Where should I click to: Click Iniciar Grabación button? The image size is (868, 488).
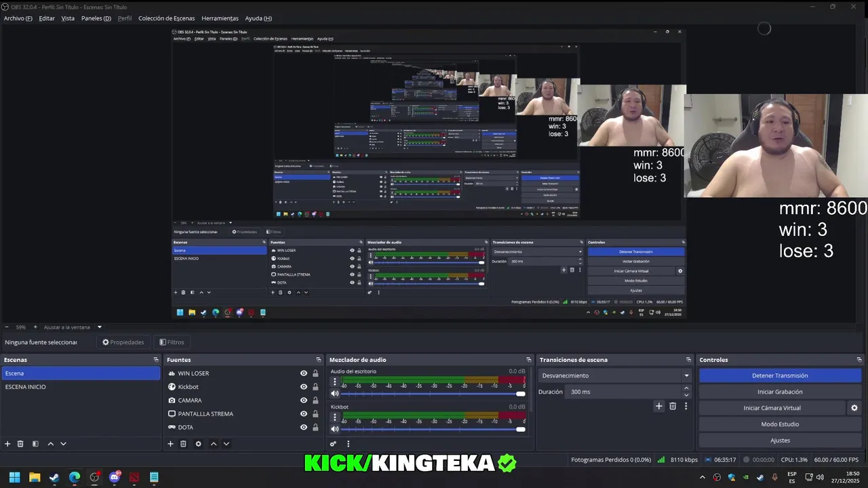pos(780,392)
